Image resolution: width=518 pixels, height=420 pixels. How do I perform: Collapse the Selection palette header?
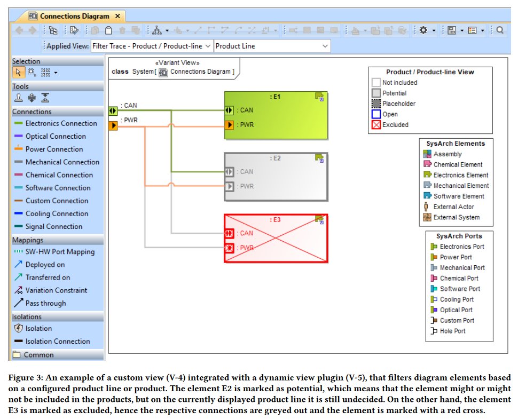[58, 61]
